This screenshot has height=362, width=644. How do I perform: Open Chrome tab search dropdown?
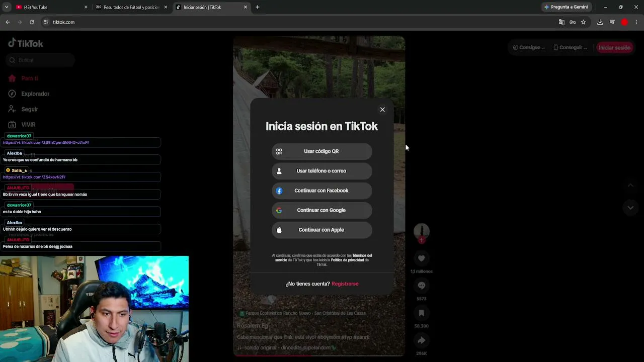[x=7, y=7]
